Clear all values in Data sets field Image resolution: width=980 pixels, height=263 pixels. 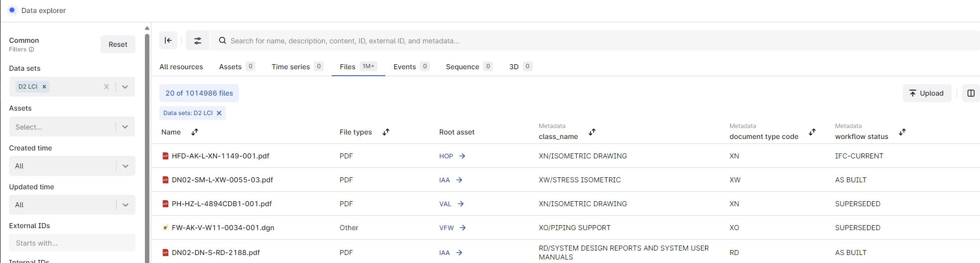click(106, 87)
